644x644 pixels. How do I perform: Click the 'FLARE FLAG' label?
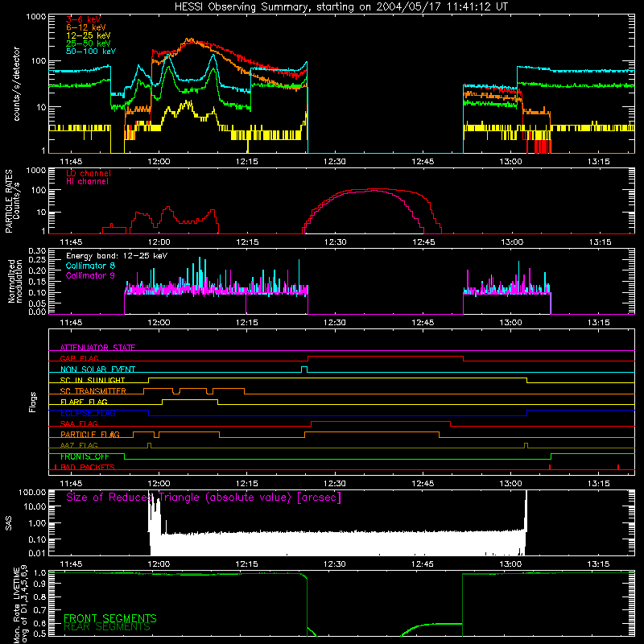pyautogui.click(x=84, y=402)
